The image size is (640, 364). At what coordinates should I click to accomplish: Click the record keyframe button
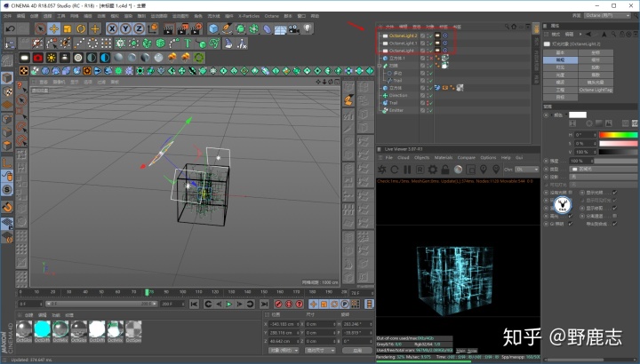pos(278,305)
